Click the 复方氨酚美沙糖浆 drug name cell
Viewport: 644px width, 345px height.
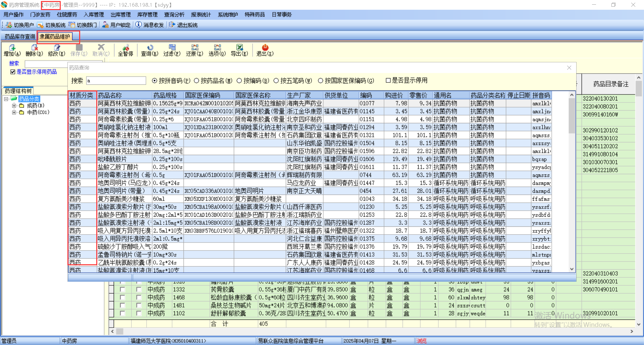[x=124, y=199]
